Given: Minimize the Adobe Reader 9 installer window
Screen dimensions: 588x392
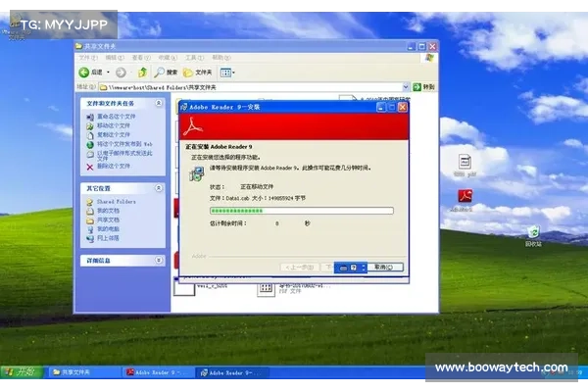Looking at the screenshot, I should click(381, 107).
